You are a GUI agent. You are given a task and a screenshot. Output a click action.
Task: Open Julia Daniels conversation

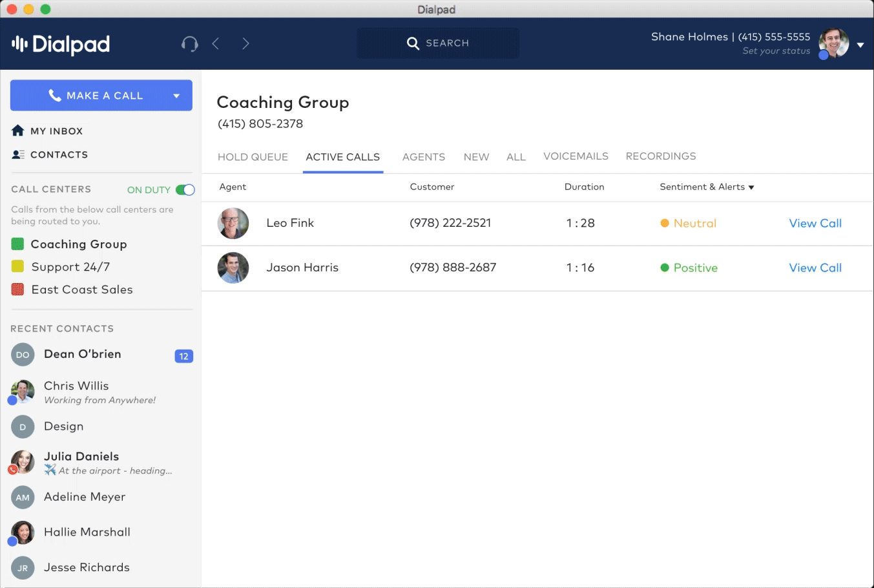pyautogui.click(x=81, y=456)
